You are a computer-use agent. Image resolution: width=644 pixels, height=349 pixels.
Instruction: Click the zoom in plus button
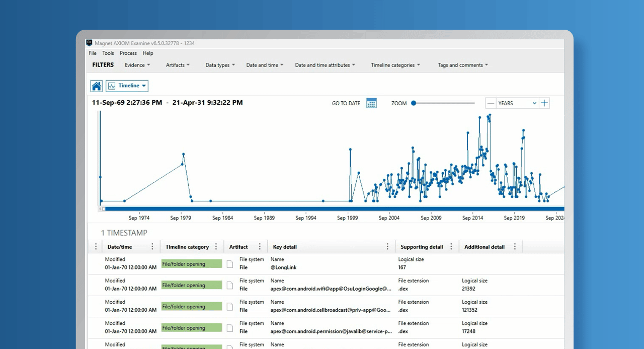pos(544,103)
